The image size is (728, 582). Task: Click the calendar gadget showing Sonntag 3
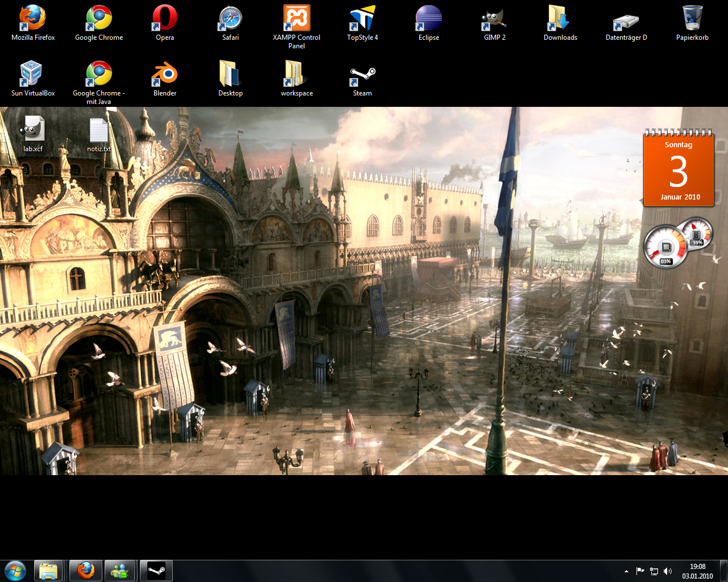coord(679,168)
